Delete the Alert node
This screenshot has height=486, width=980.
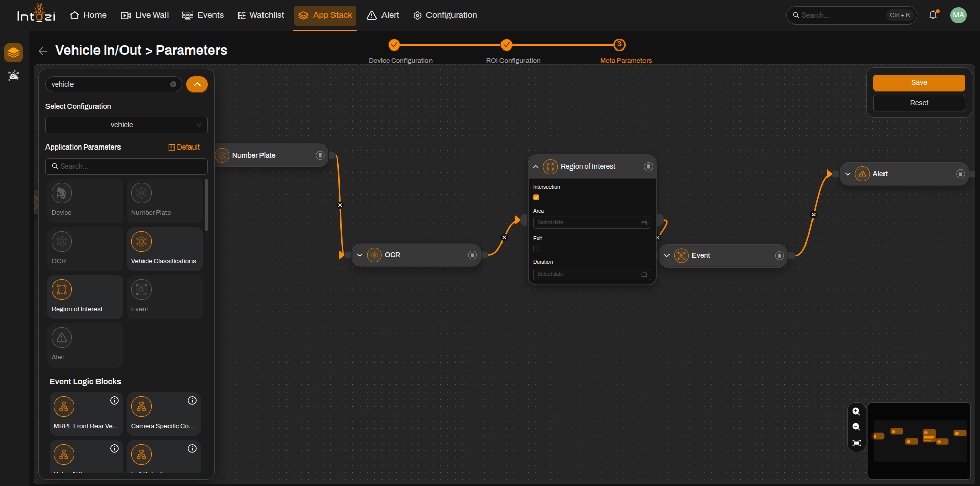click(x=960, y=174)
